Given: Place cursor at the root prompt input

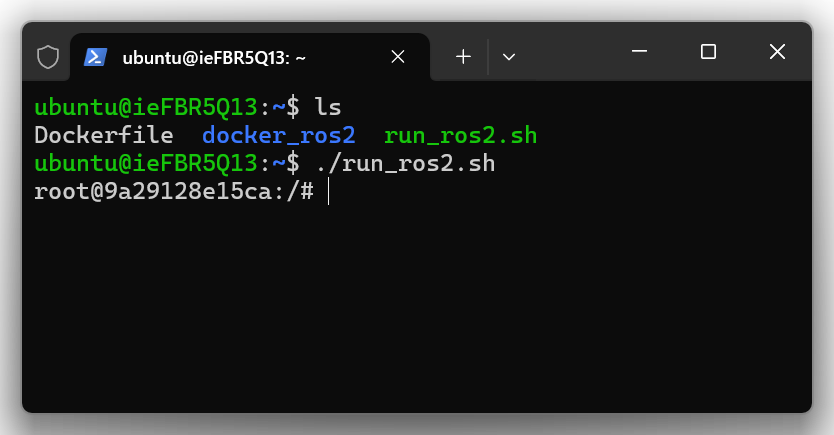Looking at the screenshot, I should (x=328, y=191).
